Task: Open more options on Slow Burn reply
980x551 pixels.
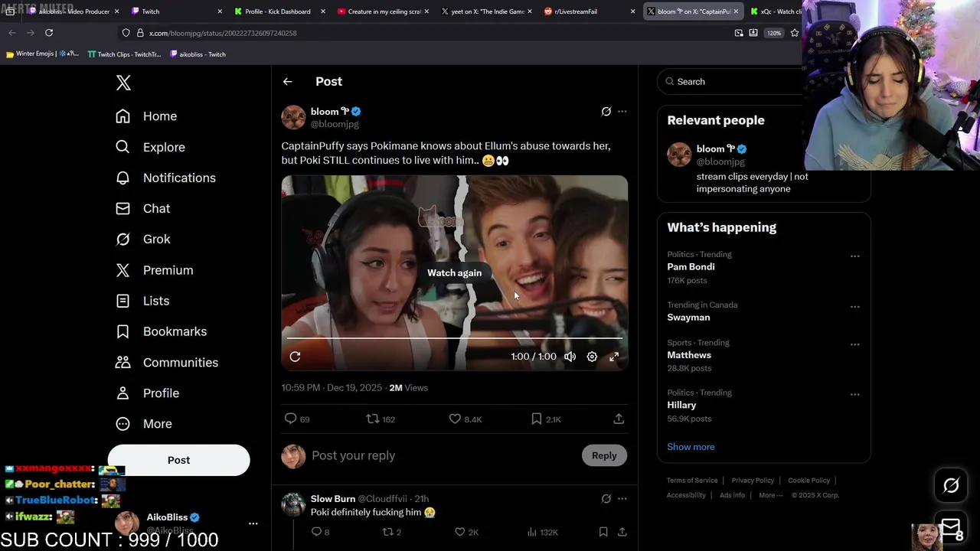Action: pyautogui.click(x=622, y=499)
